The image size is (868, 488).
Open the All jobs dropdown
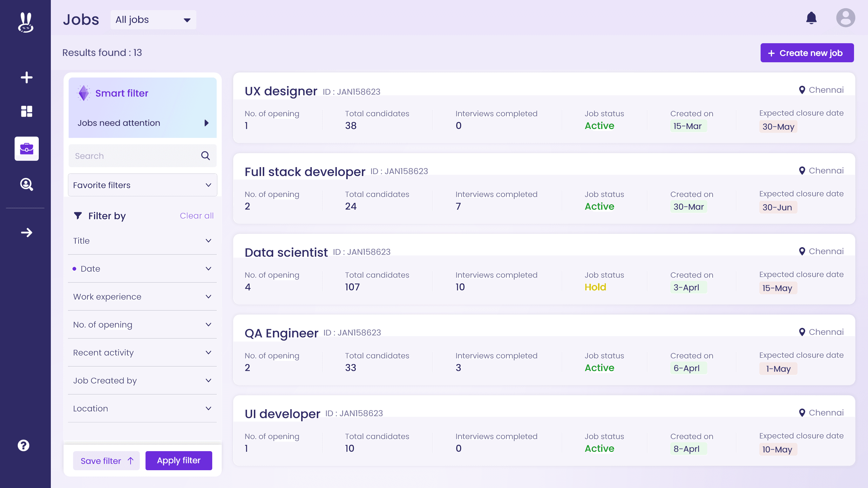click(x=153, y=20)
